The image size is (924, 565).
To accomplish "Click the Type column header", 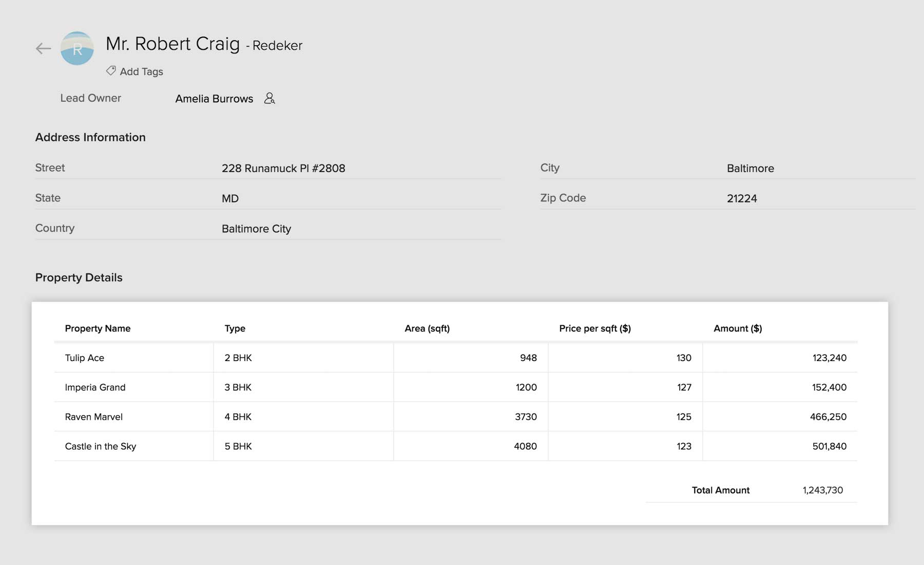I will 235,328.
